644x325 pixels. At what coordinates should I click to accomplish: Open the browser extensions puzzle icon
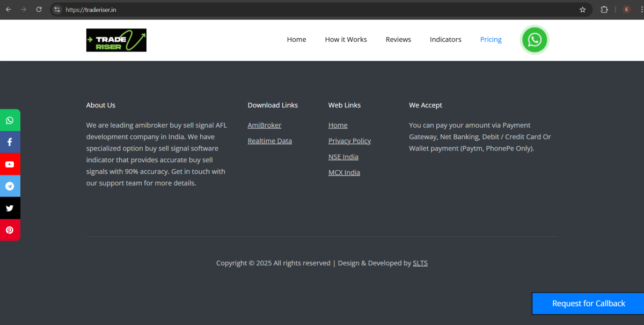point(604,9)
